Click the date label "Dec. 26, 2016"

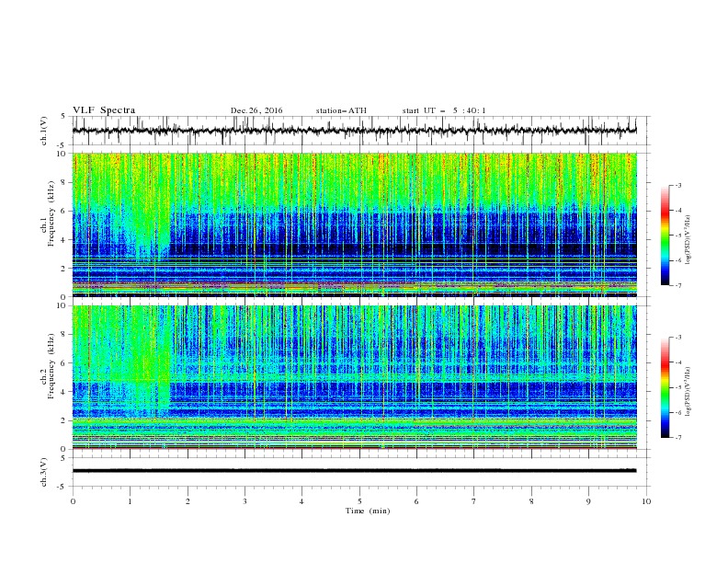(256, 110)
